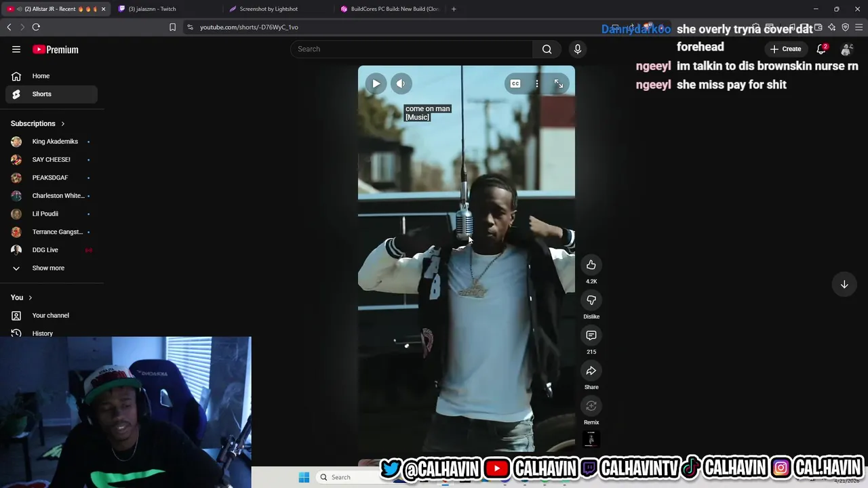Switch to the jalasznn Twitch tab

165,9
